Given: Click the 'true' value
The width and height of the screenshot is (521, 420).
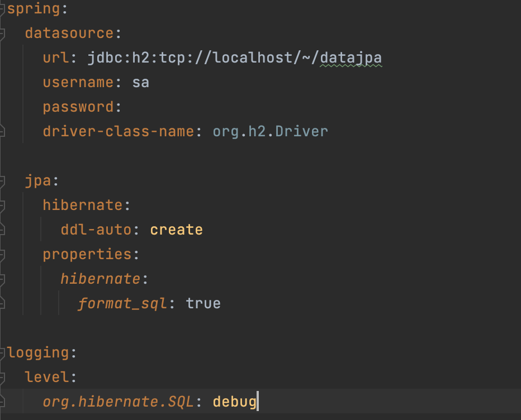Looking at the screenshot, I should pos(203,303).
